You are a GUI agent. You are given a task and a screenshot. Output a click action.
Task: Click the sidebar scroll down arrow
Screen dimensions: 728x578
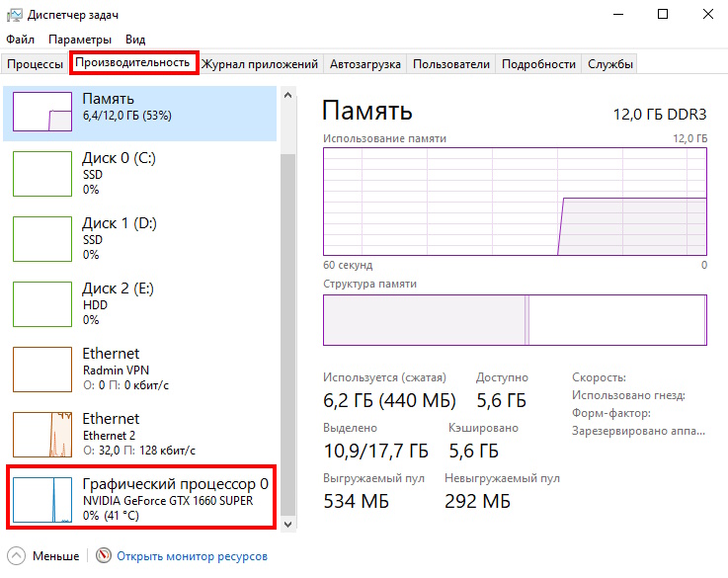[x=287, y=524]
